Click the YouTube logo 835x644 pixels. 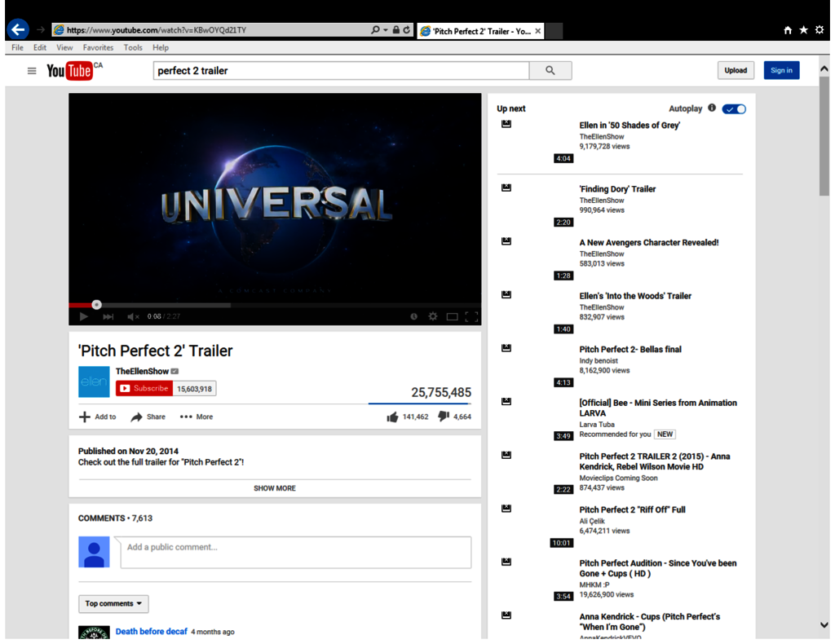70,70
